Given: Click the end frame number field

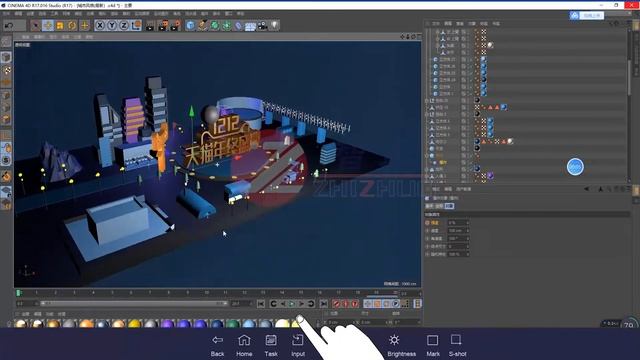Looking at the screenshot, I should point(241,304).
